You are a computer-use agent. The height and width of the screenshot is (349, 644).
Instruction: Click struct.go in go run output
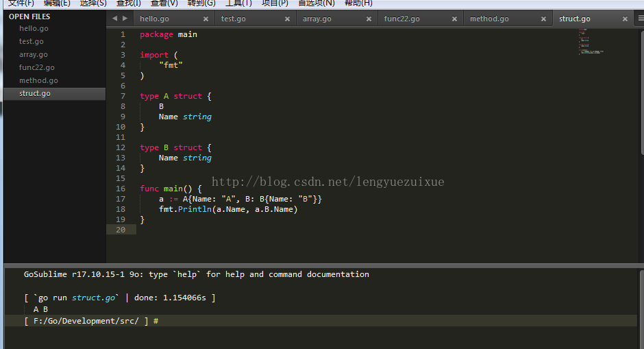pos(93,298)
